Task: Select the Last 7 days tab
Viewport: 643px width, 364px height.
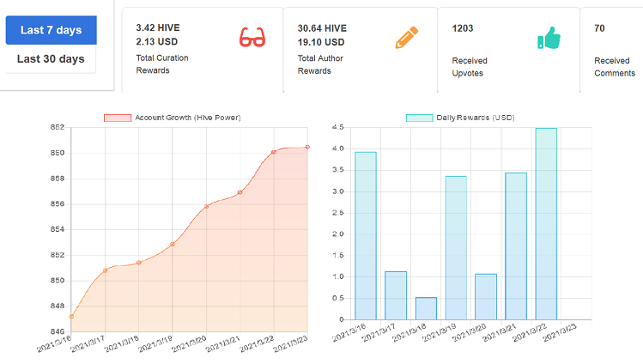Action: coord(52,30)
